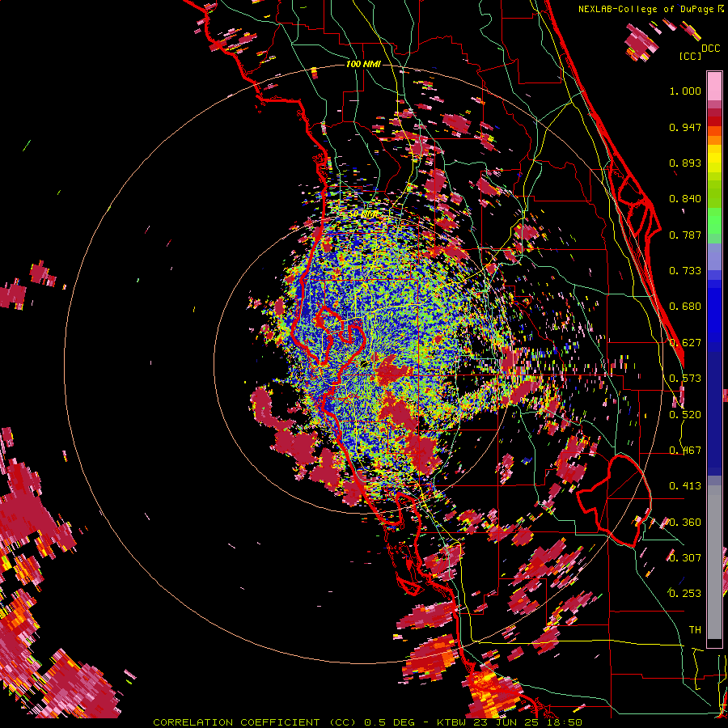The image size is (728, 728).
Task: Select the 0.520 scale value
Action: click(685, 415)
